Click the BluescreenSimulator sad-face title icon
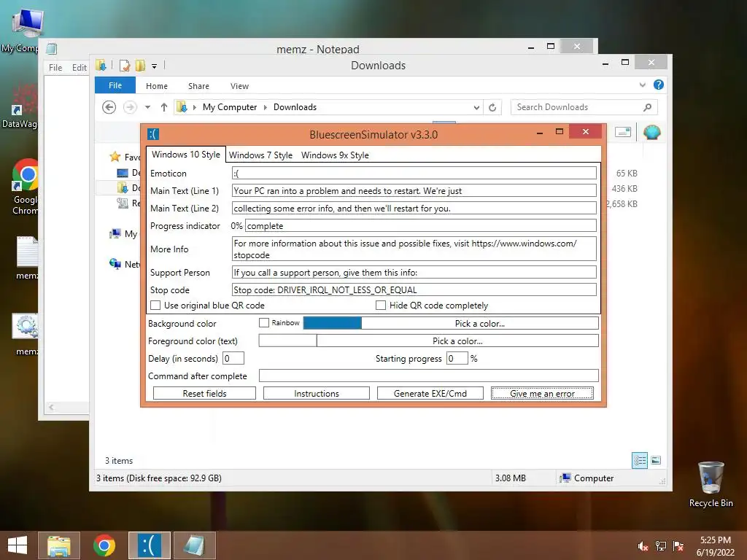 point(153,134)
